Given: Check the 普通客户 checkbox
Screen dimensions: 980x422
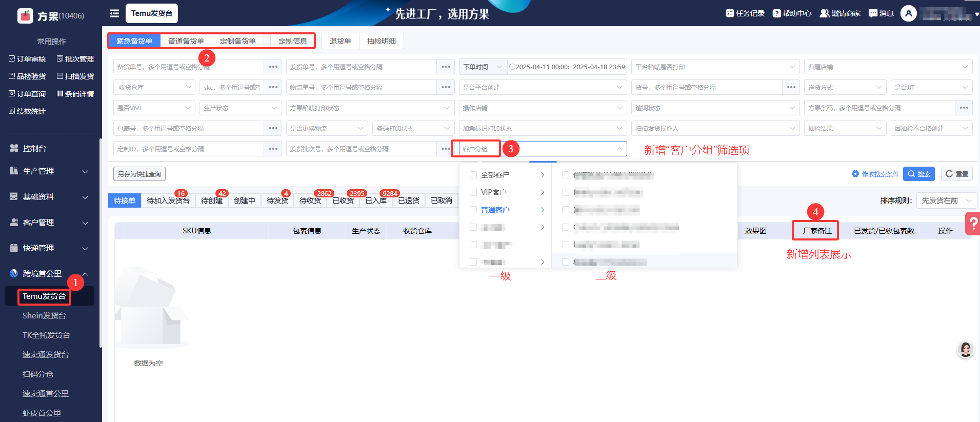Looking at the screenshot, I should [x=473, y=210].
